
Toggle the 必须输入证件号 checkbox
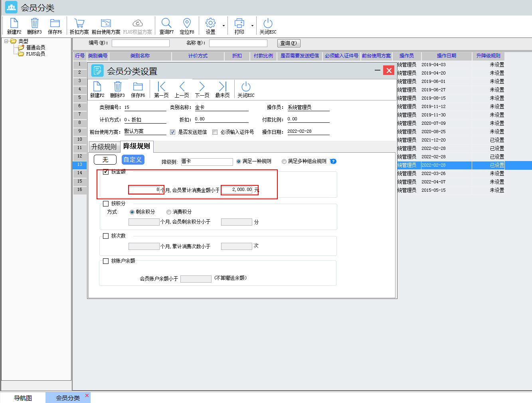(215, 132)
